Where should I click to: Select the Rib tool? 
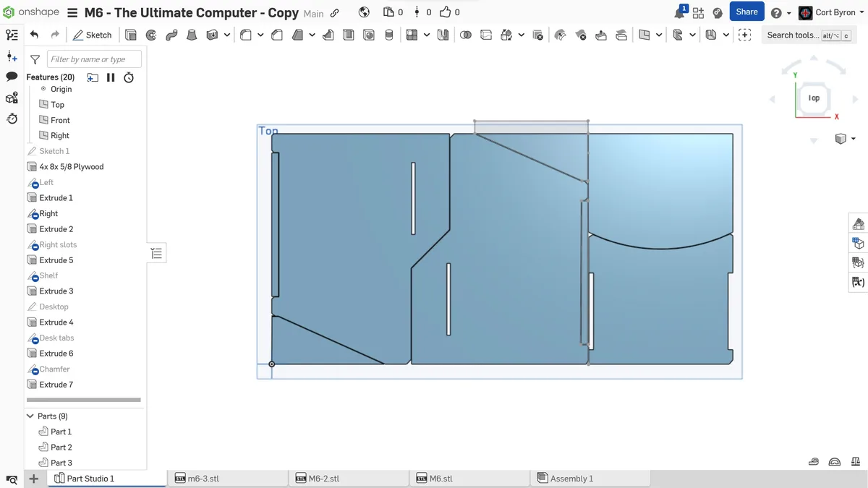tap(328, 35)
